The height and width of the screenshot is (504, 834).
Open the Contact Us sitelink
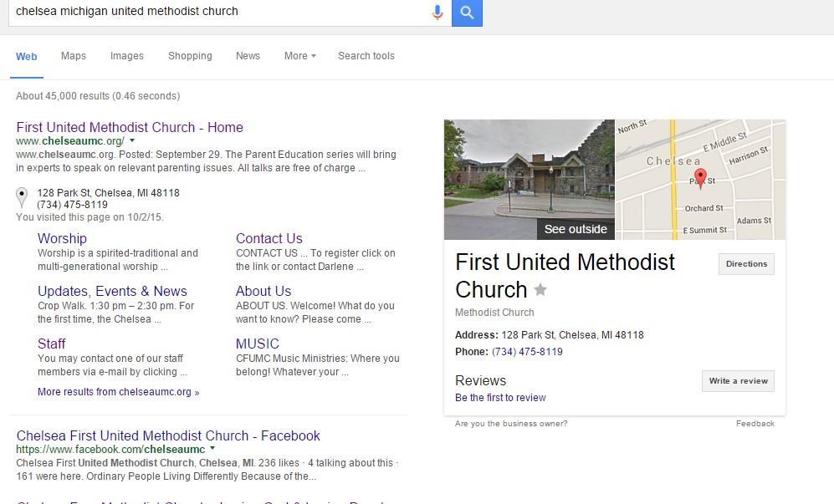click(x=269, y=239)
